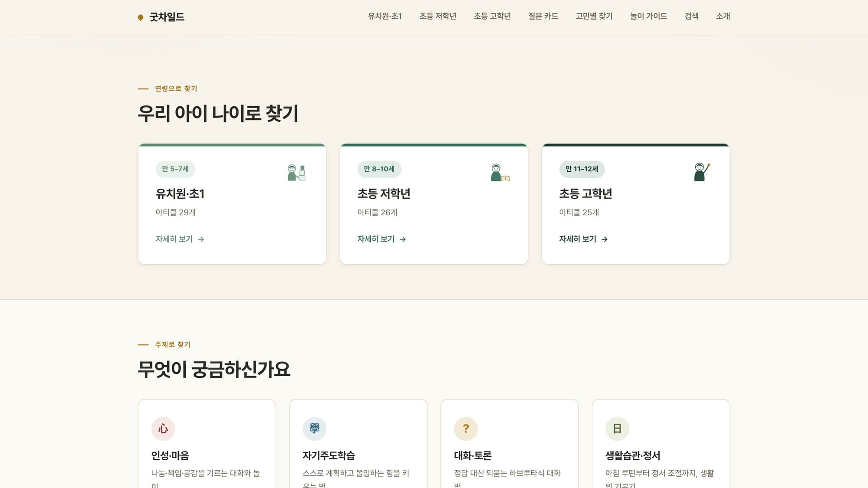Click the arrow icon in 유치원·초1 card
Screen dimensions: 868x488
coord(201,239)
